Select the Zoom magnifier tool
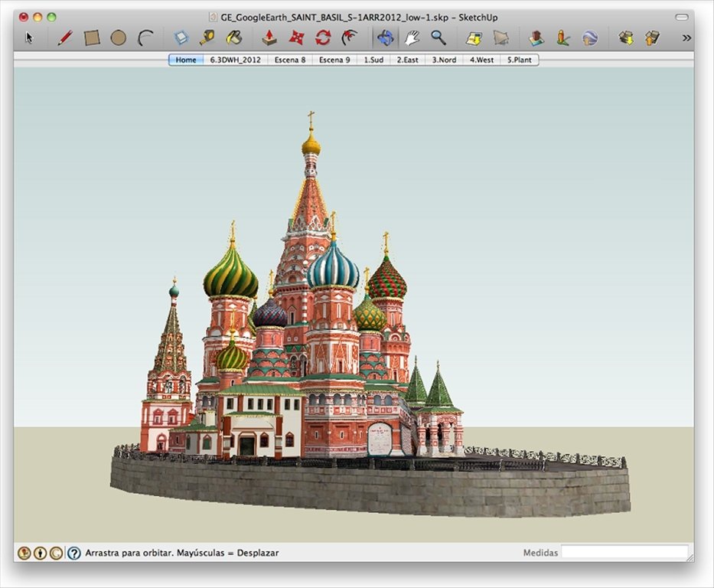 point(439,38)
